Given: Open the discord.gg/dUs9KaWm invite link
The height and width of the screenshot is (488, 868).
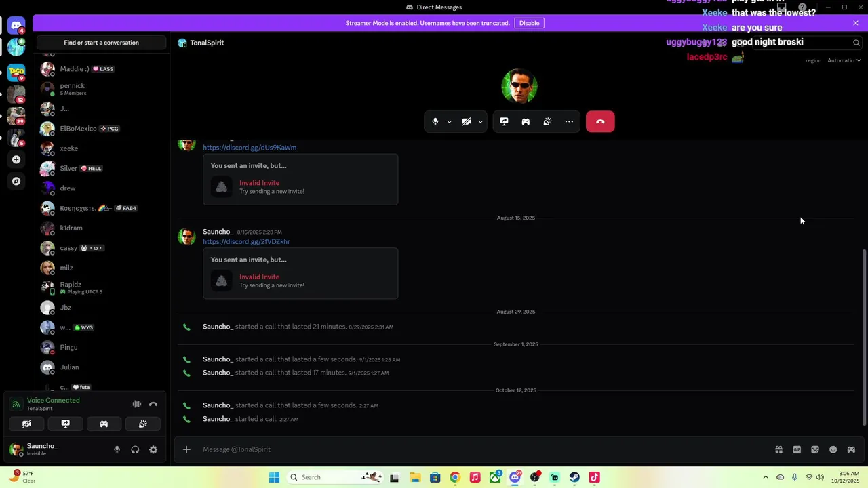Looking at the screenshot, I should (250, 147).
